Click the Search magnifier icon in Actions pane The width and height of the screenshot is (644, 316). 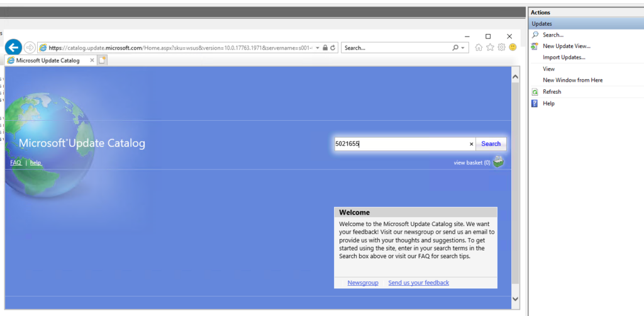[x=535, y=35]
